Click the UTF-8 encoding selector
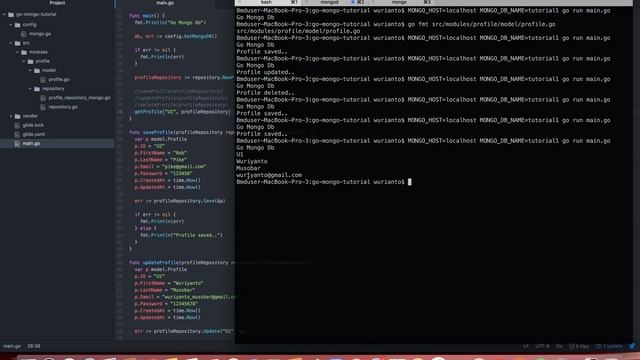640x360 pixels. click(x=542, y=346)
